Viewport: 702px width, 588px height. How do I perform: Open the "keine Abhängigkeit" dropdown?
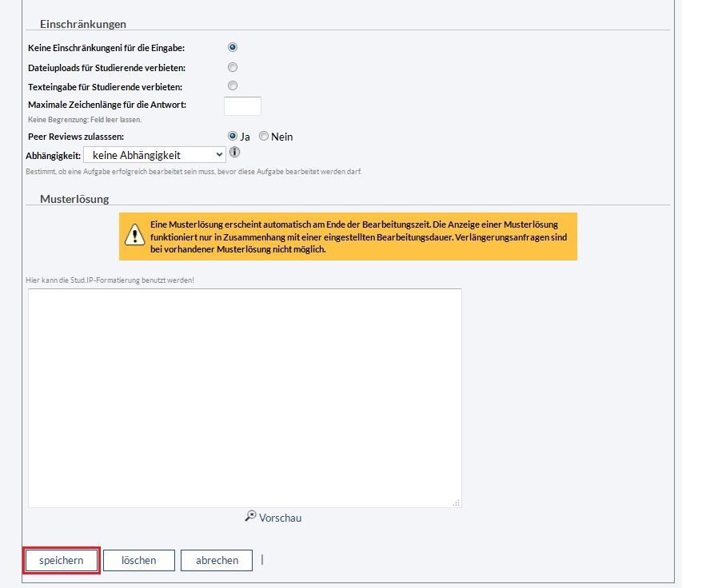(154, 154)
